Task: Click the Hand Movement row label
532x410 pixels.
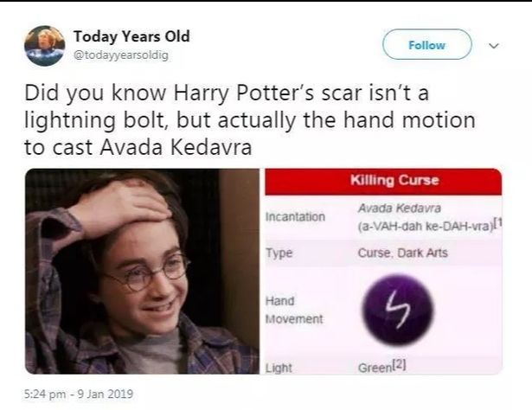Action: pyautogui.click(x=294, y=310)
